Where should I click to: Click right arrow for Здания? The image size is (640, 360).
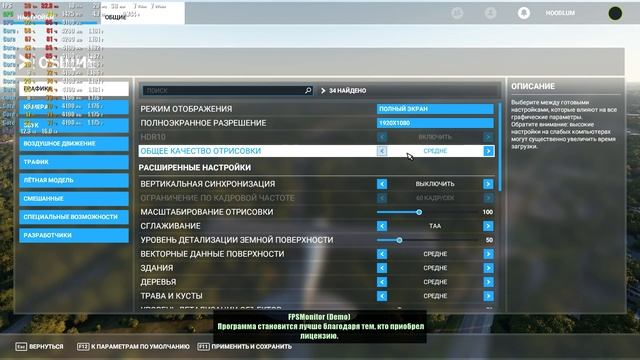pyautogui.click(x=488, y=268)
